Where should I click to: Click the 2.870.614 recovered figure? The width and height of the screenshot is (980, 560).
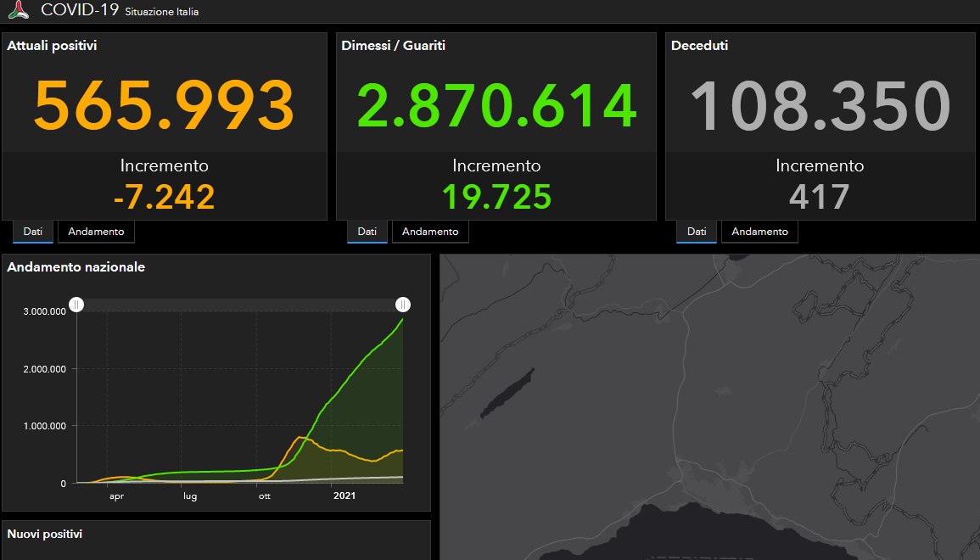(x=497, y=105)
